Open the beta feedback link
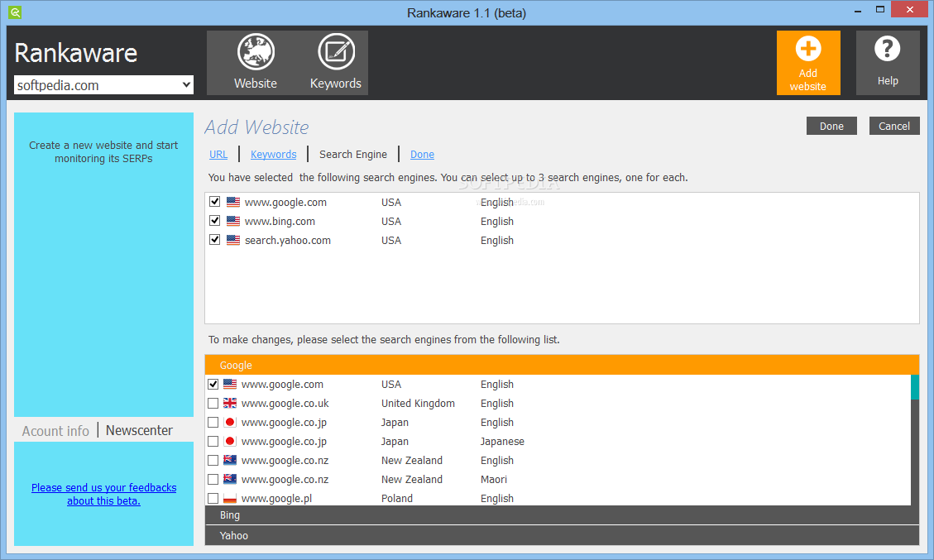The width and height of the screenshot is (934, 560). click(x=103, y=494)
